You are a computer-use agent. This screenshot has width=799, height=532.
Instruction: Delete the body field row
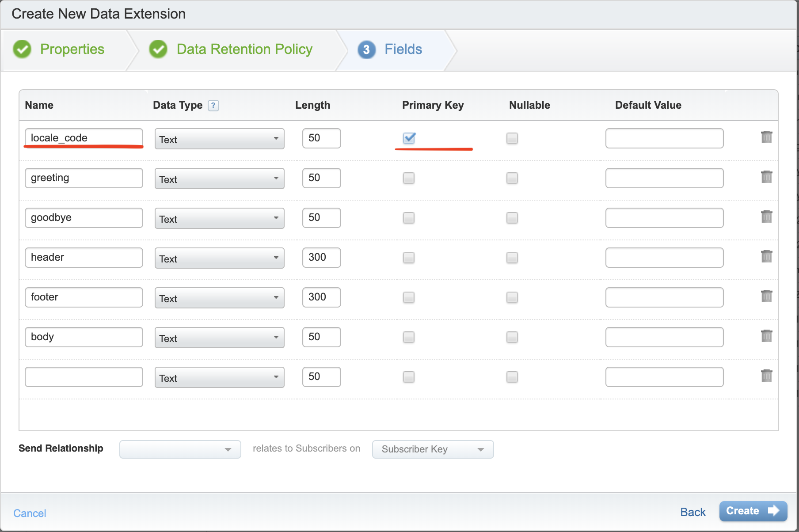click(x=767, y=336)
